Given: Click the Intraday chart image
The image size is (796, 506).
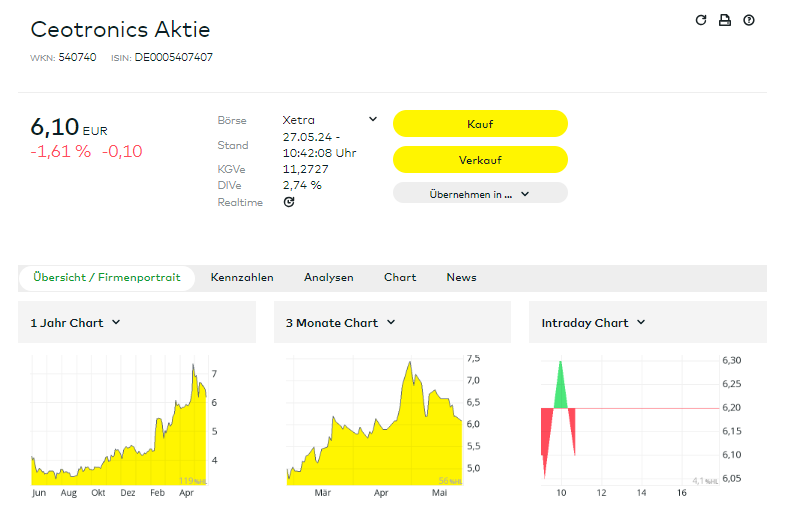Looking at the screenshot, I should tap(641, 426).
